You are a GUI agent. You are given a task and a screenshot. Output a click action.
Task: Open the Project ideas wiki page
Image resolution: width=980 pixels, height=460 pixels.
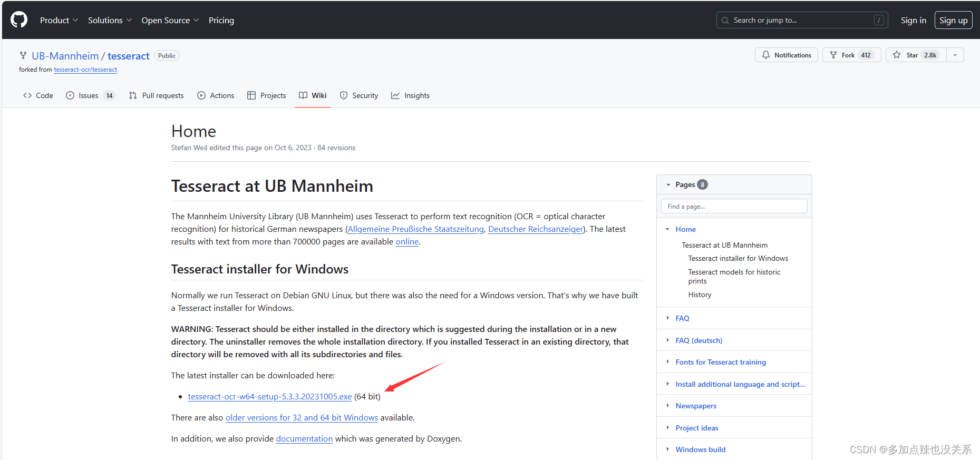(697, 428)
